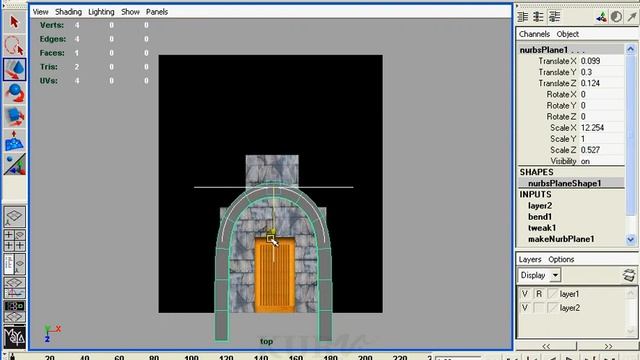The height and width of the screenshot is (360, 640).
Task: Create a new layer with the stack icon
Action: point(629,275)
